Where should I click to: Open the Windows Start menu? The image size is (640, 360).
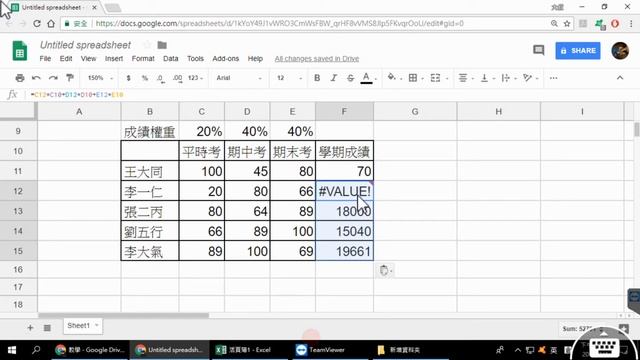[x=12, y=350]
